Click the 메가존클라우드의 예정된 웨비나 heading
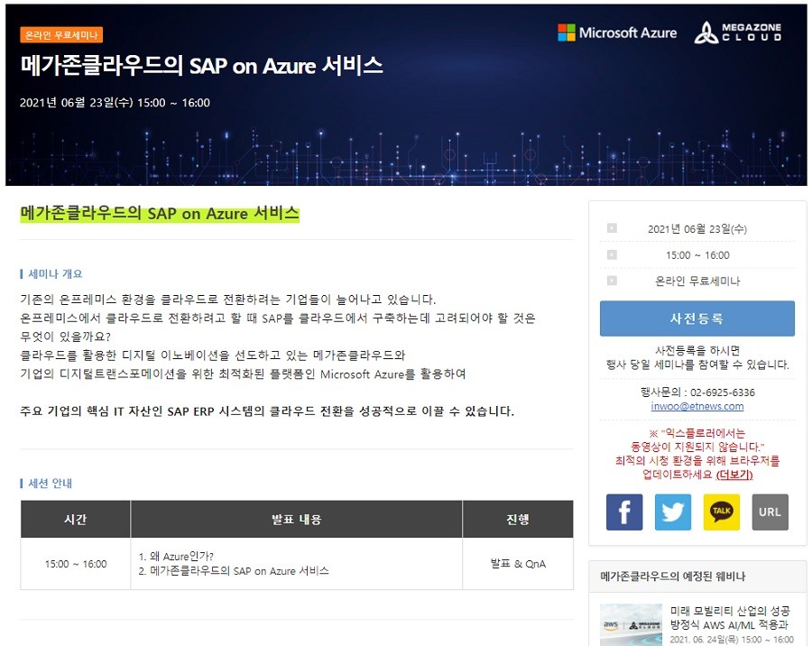 click(x=673, y=576)
